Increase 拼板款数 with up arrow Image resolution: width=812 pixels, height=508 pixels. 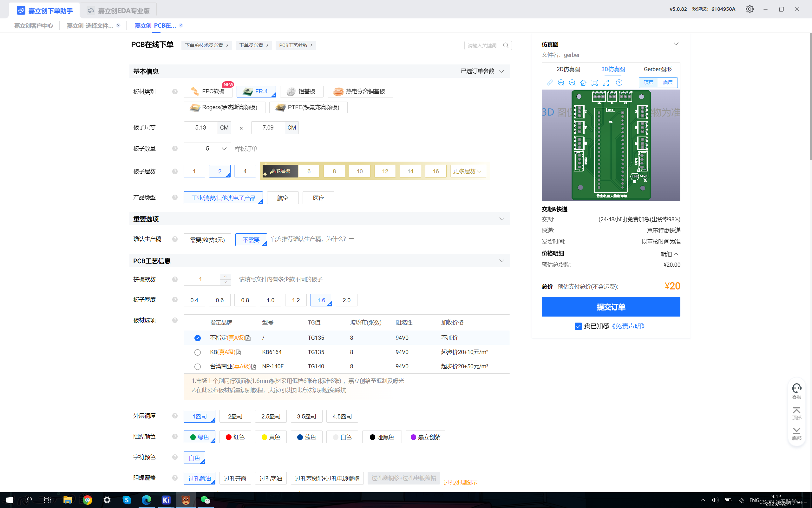click(x=226, y=277)
